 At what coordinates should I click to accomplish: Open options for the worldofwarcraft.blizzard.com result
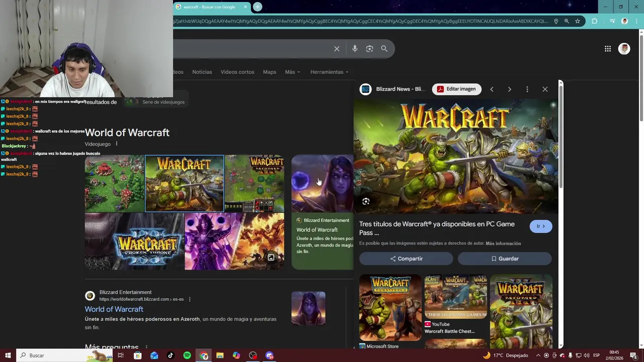pos(190,299)
